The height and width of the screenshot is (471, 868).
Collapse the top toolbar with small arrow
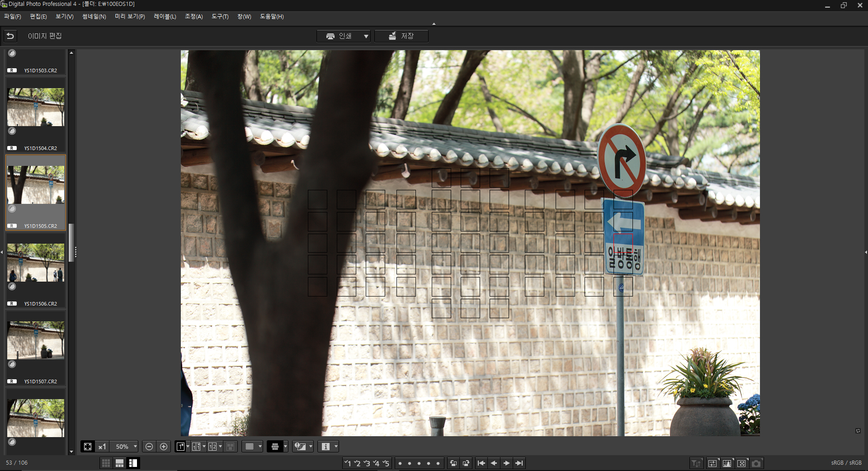click(434, 24)
